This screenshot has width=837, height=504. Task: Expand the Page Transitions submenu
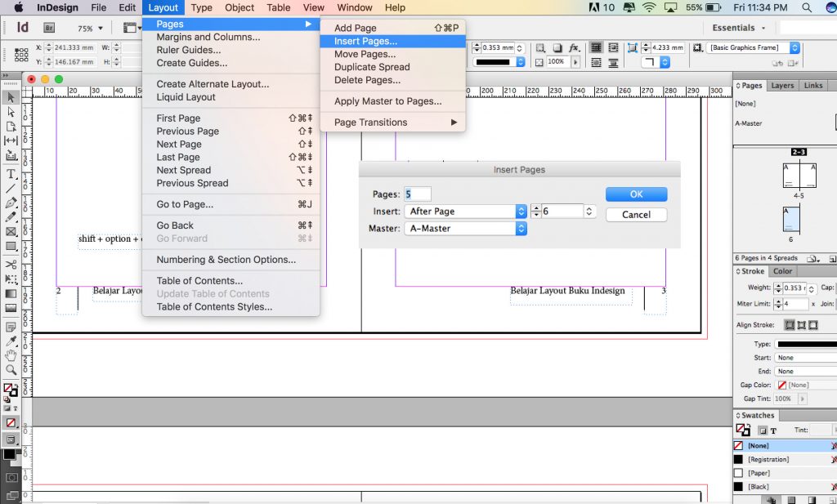(393, 123)
